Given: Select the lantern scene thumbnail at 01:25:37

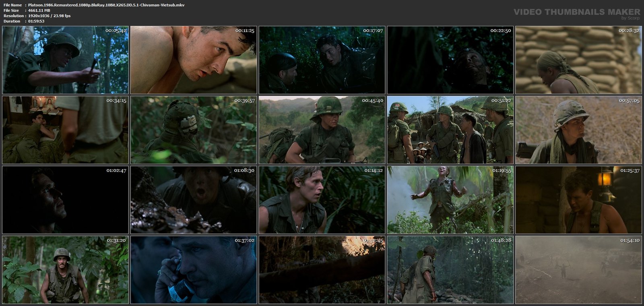Looking at the screenshot, I should point(579,200).
